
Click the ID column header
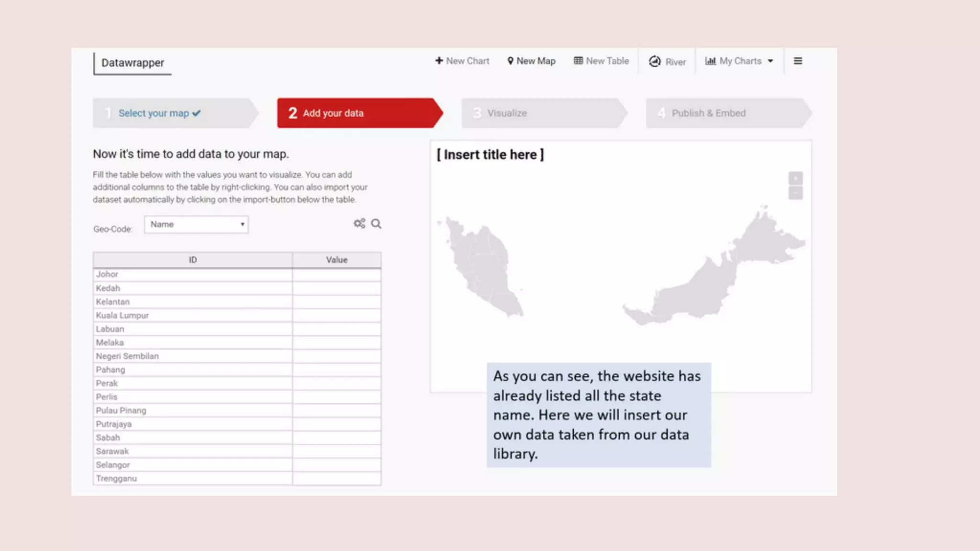click(192, 260)
